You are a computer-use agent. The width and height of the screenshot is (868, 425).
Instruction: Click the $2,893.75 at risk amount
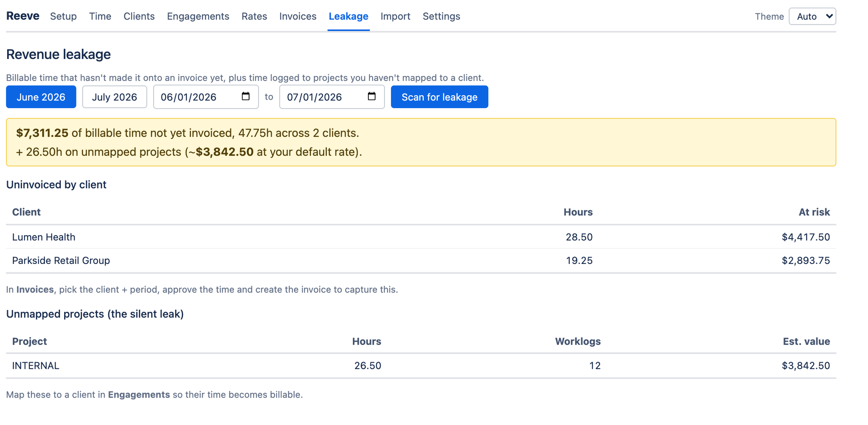pyautogui.click(x=806, y=261)
